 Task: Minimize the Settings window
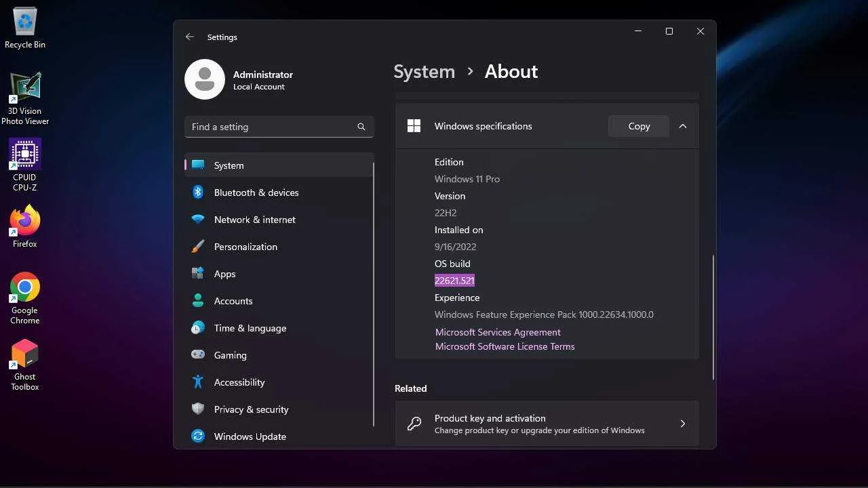coord(638,31)
